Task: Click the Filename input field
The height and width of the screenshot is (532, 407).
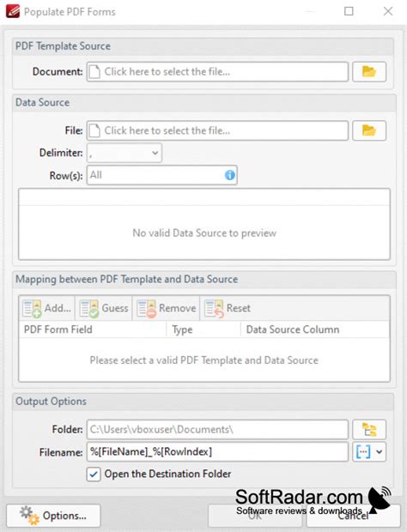Action: [x=217, y=452]
